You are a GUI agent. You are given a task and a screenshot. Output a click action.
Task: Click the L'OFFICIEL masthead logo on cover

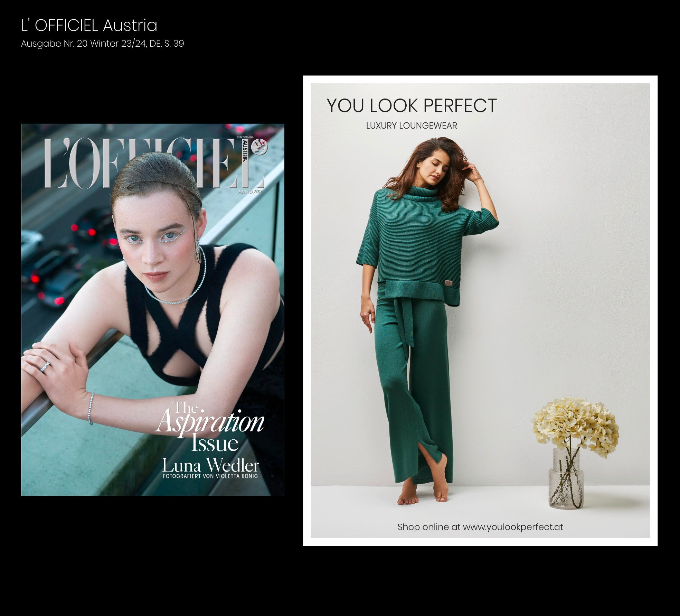point(152,163)
